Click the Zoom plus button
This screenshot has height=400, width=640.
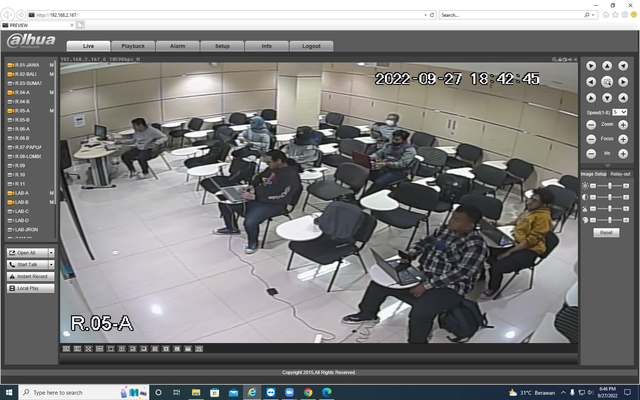[623, 125]
